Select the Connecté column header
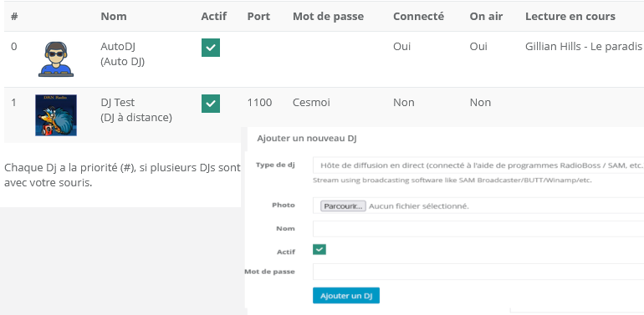 418,17
